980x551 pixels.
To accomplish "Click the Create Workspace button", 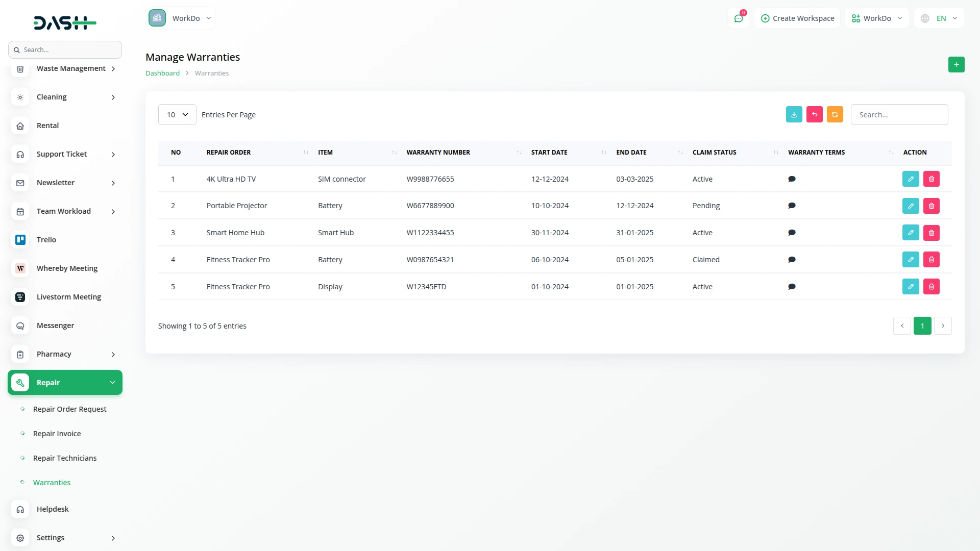I will (x=797, y=18).
